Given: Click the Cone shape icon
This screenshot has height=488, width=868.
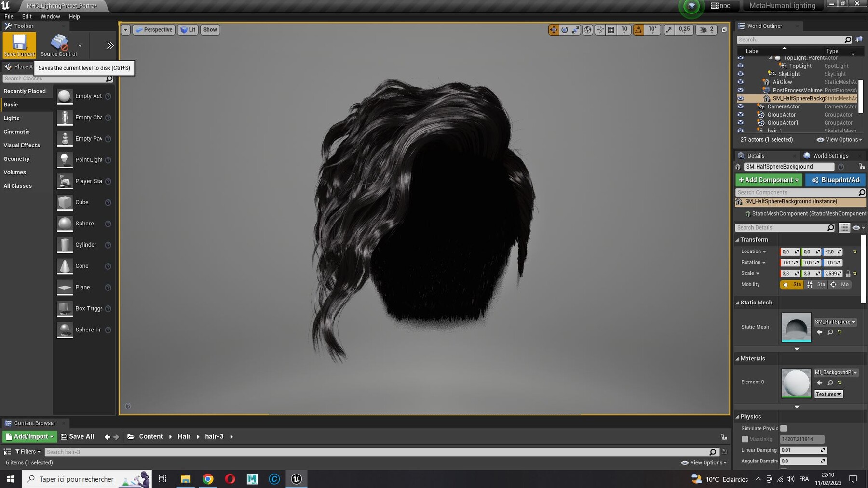Looking at the screenshot, I should (x=65, y=266).
